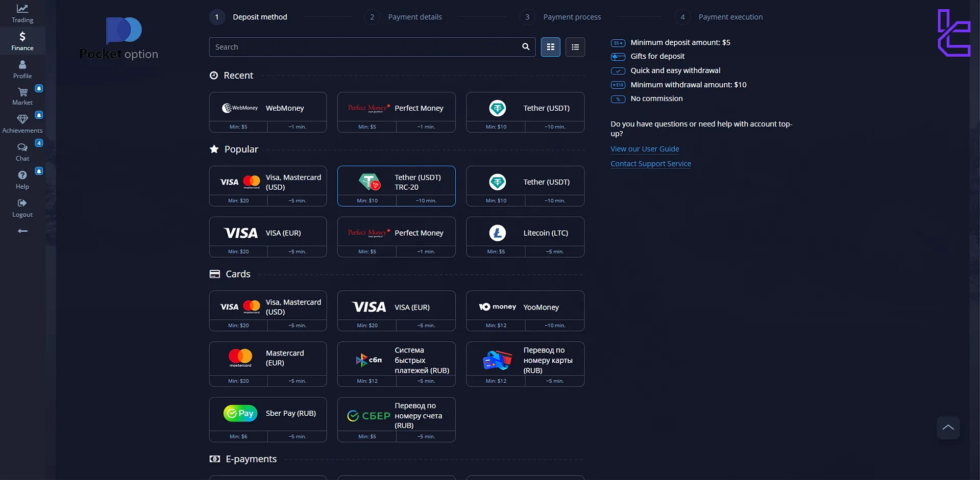Viewport: 980px width, 480px height.
Task: Select step 1 Deposit method
Action: pyautogui.click(x=249, y=17)
